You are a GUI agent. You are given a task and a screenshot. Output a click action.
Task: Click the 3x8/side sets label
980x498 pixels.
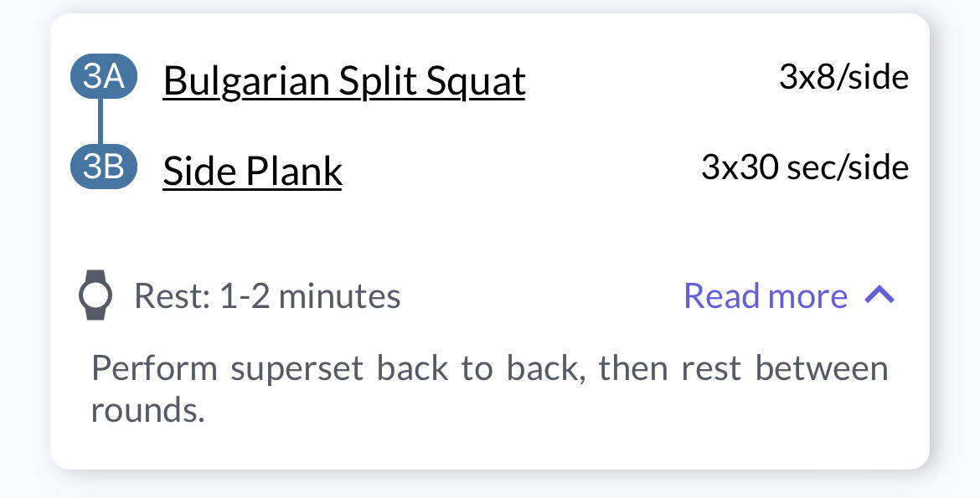843,78
